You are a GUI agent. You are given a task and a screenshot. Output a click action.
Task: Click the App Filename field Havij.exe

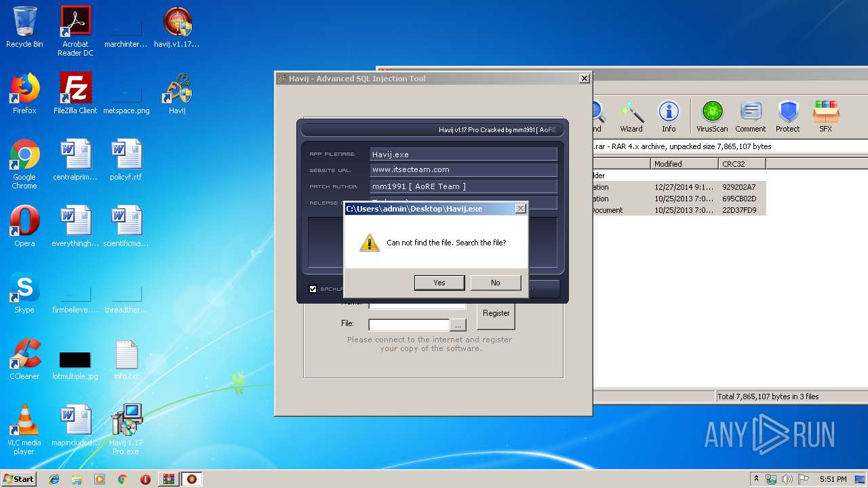(x=464, y=155)
